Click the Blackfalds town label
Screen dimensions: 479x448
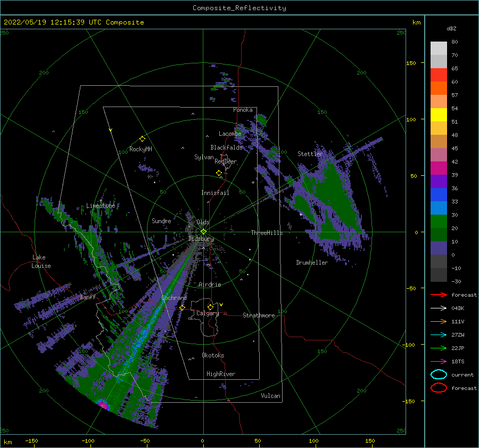[x=226, y=148]
